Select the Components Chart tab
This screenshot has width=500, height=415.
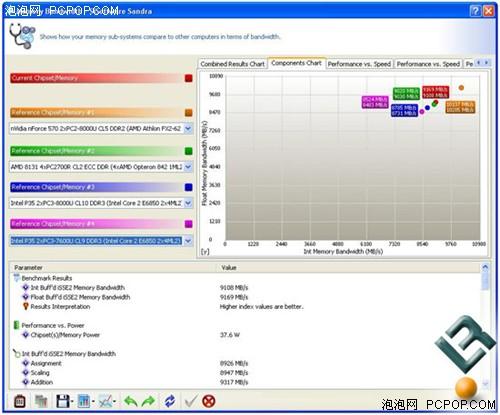pos(296,63)
